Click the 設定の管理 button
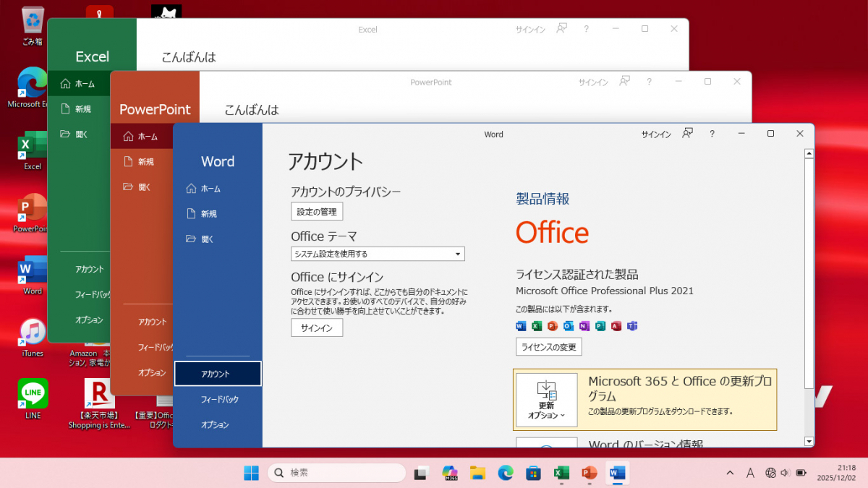This screenshot has width=868, height=488. tap(317, 211)
